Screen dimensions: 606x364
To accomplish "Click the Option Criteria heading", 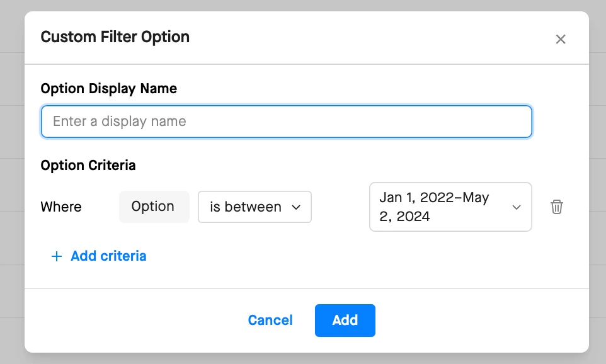I will (x=88, y=166).
